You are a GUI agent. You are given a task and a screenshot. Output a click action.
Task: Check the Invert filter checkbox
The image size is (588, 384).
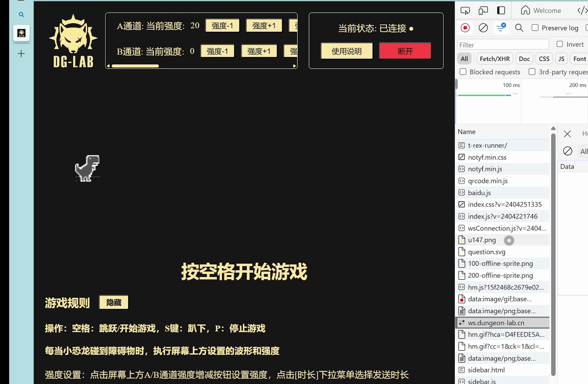(560, 44)
